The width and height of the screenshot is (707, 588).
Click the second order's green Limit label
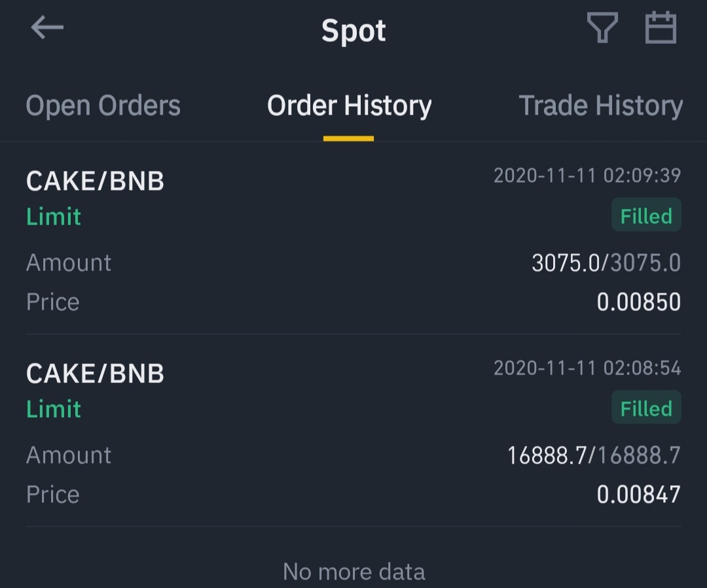[x=54, y=409]
